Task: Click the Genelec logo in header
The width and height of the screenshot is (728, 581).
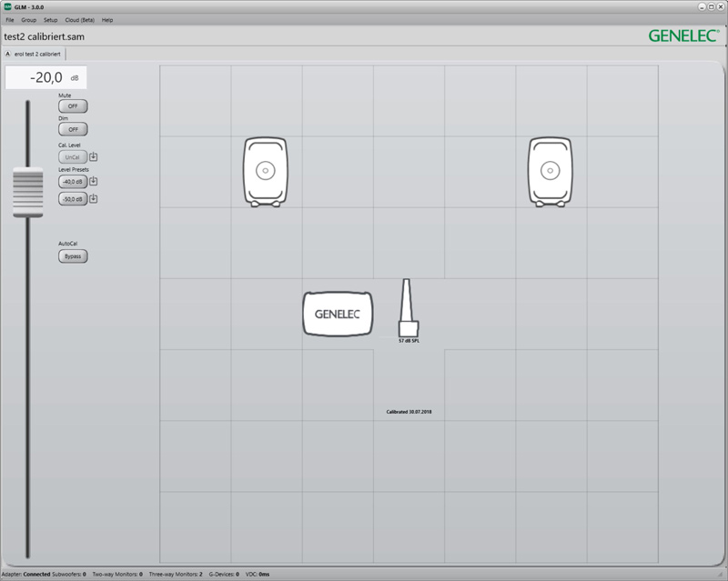Action: [x=683, y=36]
